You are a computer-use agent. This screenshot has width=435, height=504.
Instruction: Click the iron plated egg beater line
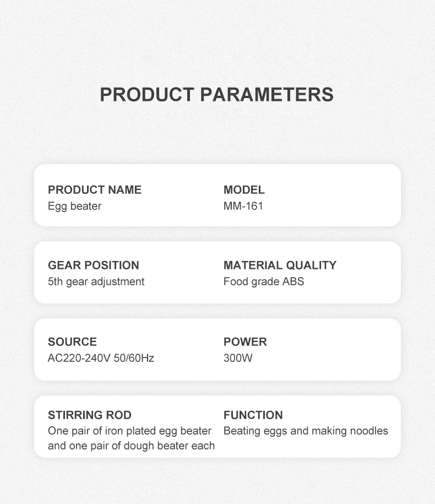pyautogui.click(x=130, y=431)
